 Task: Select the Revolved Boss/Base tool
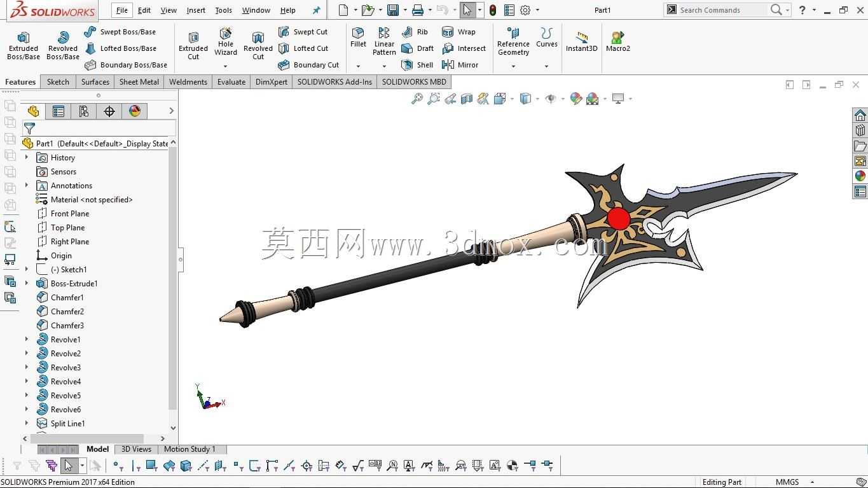click(x=63, y=46)
